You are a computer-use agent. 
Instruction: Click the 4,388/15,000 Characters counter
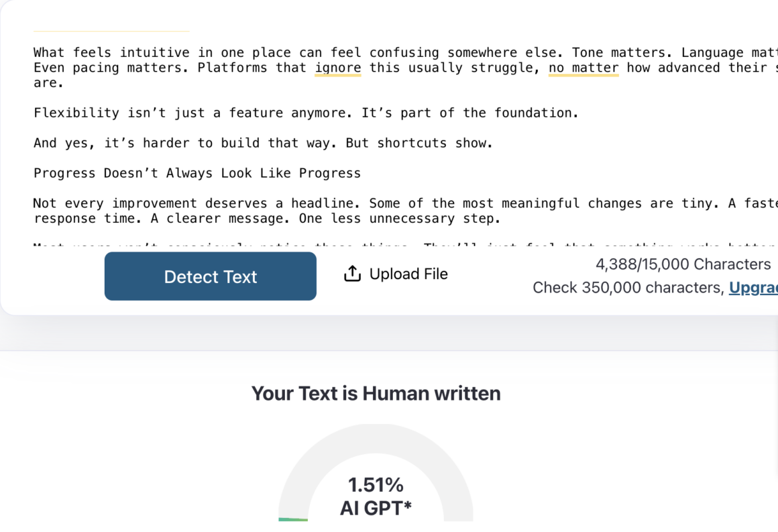[x=683, y=264]
